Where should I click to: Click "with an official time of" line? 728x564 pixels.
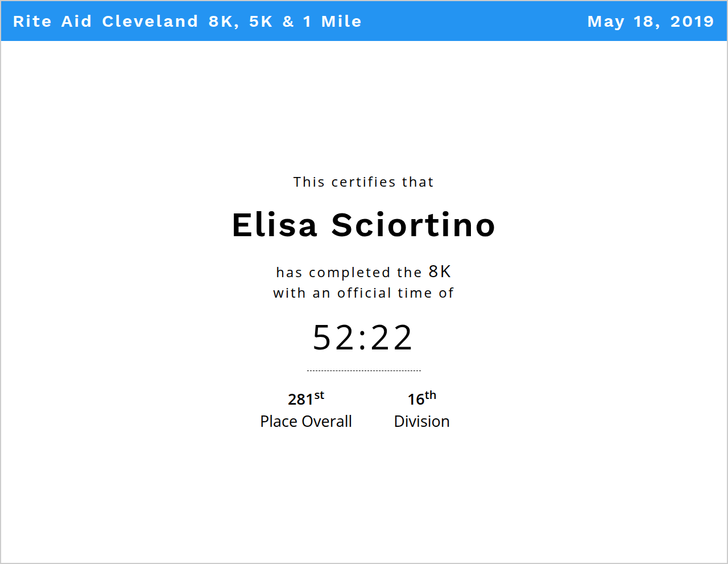tap(363, 293)
